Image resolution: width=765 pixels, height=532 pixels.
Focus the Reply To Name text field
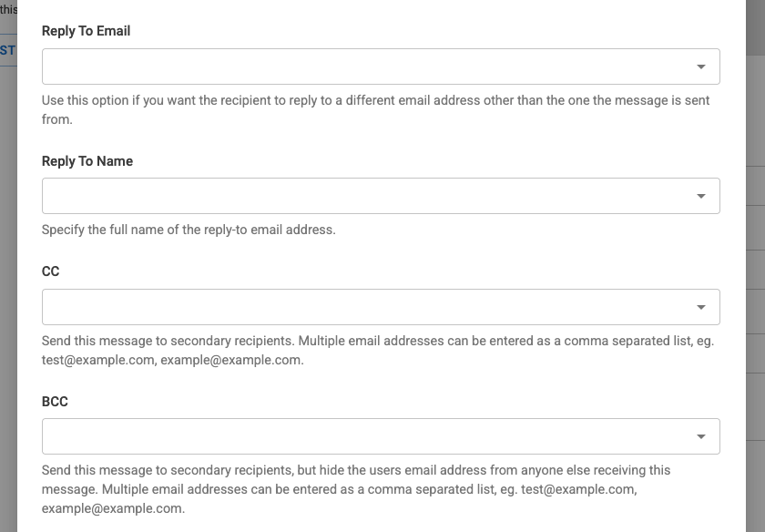364,196
